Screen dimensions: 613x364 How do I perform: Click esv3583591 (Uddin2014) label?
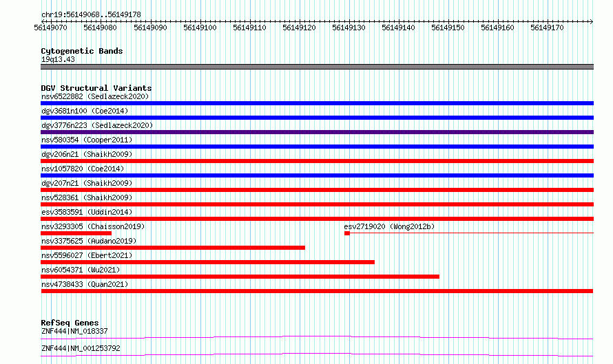[87, 212]
